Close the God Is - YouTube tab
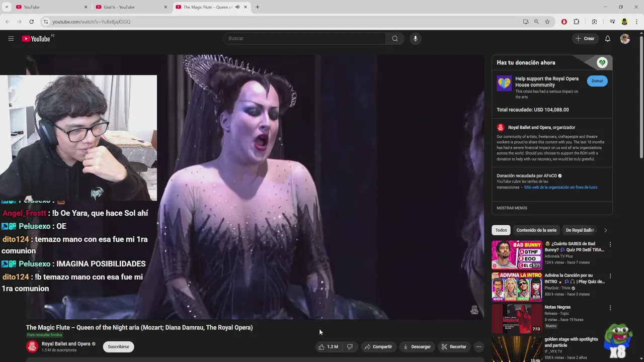Viewport: 644px width, 362px height. (x=166, y=7)
